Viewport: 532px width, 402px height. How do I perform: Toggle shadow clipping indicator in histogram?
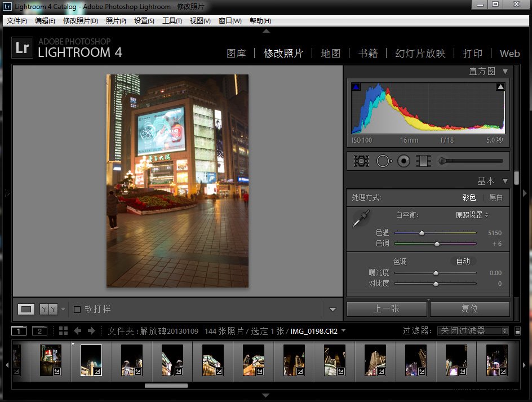pos(356,87)
